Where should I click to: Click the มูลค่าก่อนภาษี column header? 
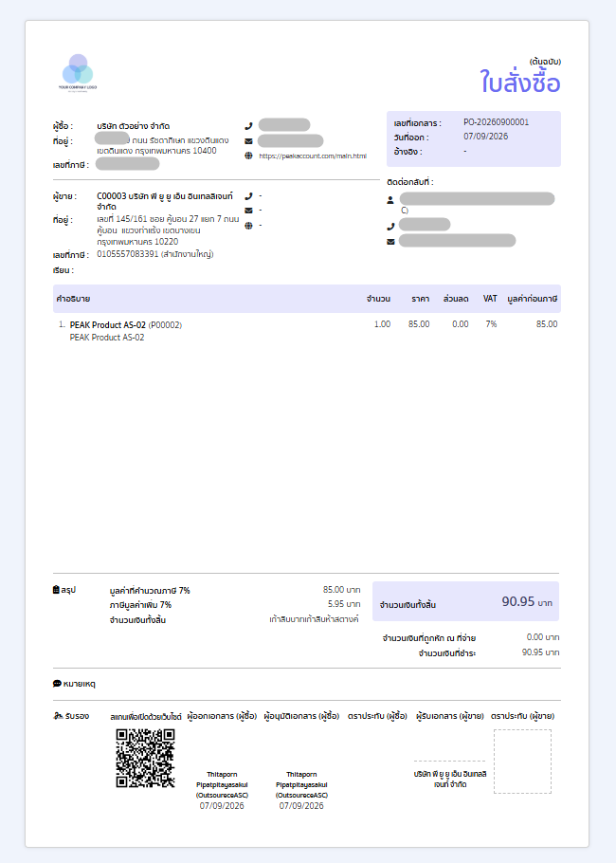532,299
